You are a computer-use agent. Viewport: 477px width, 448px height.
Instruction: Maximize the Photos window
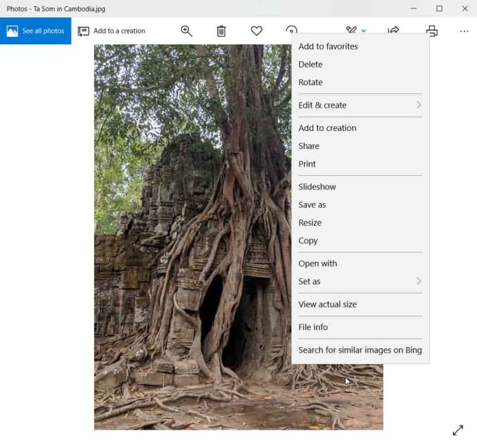pos(440,8)
